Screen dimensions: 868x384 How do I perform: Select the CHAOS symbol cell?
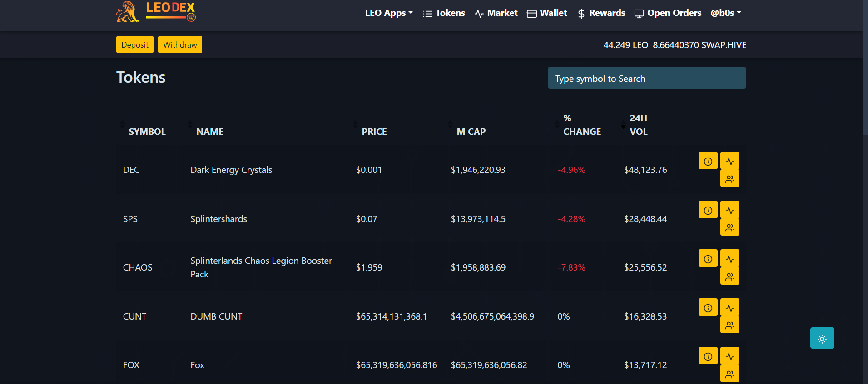(138, 267)
